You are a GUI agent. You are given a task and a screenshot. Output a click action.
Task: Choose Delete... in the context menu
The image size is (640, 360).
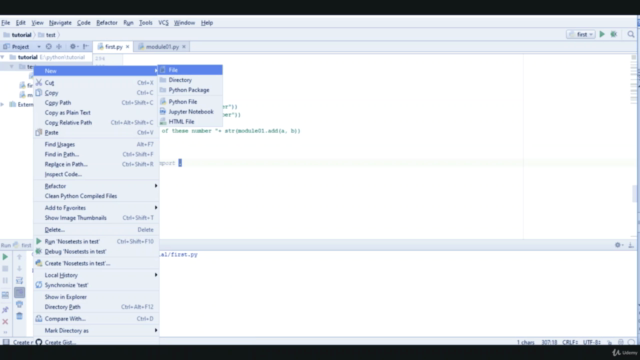pyautogui.click(x=96, y=230)
